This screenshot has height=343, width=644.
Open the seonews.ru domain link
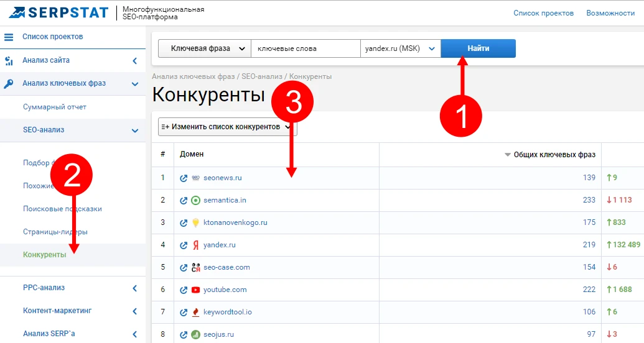tap(223, 178)
